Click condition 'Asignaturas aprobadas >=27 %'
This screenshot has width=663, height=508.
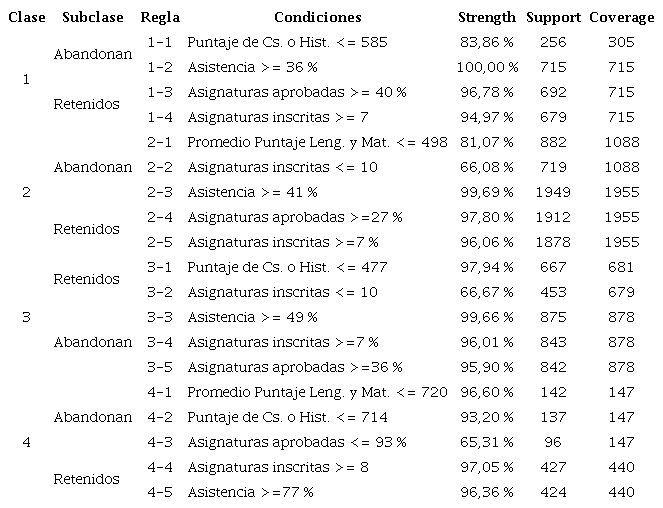294,217
